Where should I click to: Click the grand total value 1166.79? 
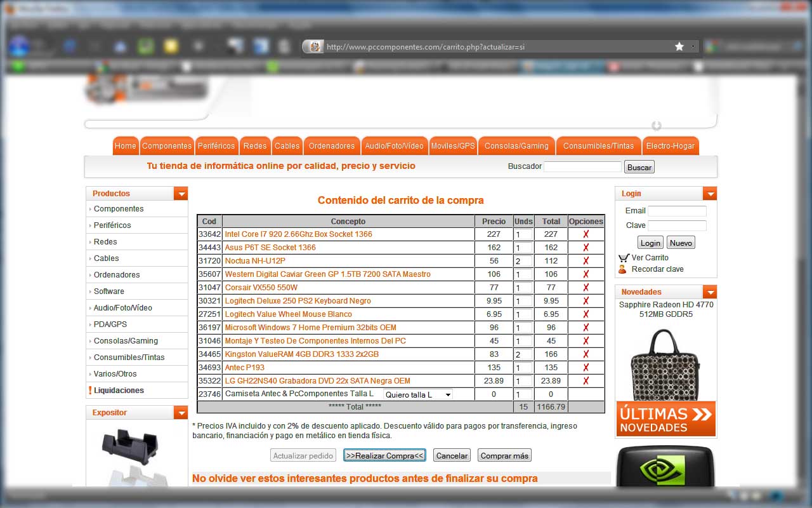(551, 406)
